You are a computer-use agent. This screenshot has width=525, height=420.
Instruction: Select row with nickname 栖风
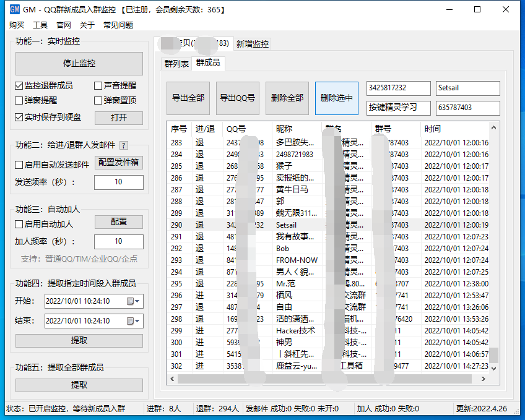click(x=328, y=296)
